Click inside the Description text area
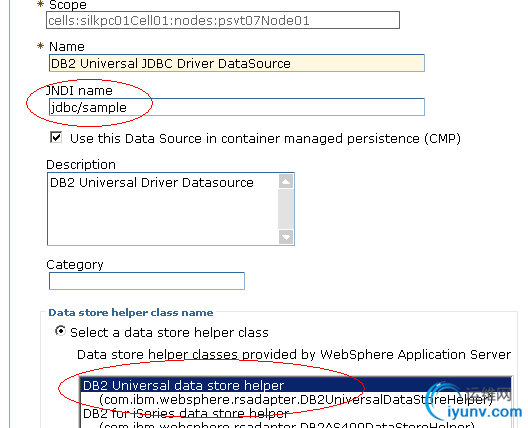Viewport: 528px width, 428px height. 163,209
